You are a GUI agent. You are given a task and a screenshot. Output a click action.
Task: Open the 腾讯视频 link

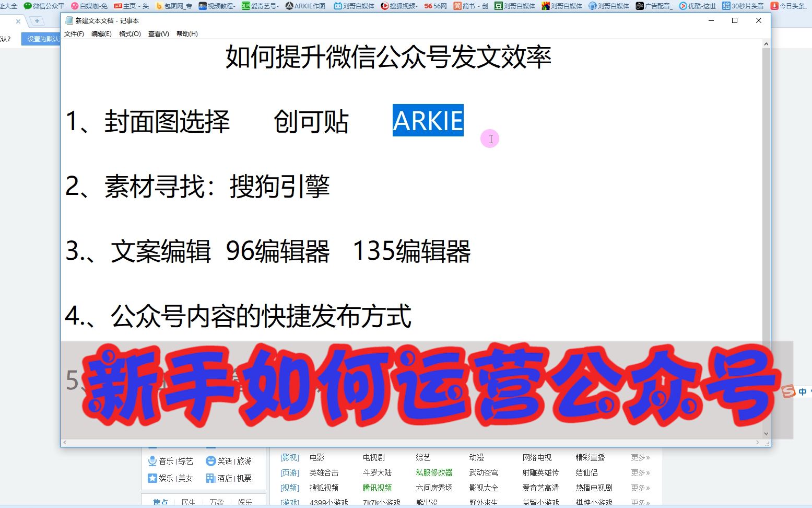pos(378,488)
